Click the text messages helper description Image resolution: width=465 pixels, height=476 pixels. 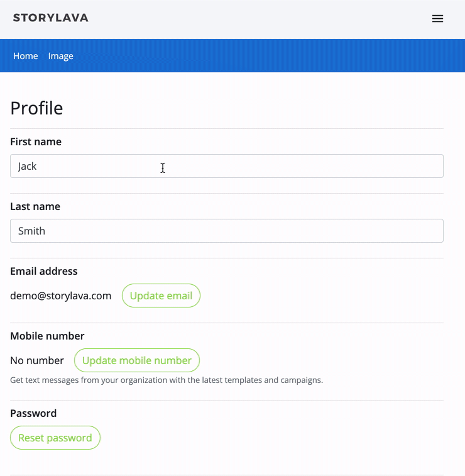[x=167, y=380]
